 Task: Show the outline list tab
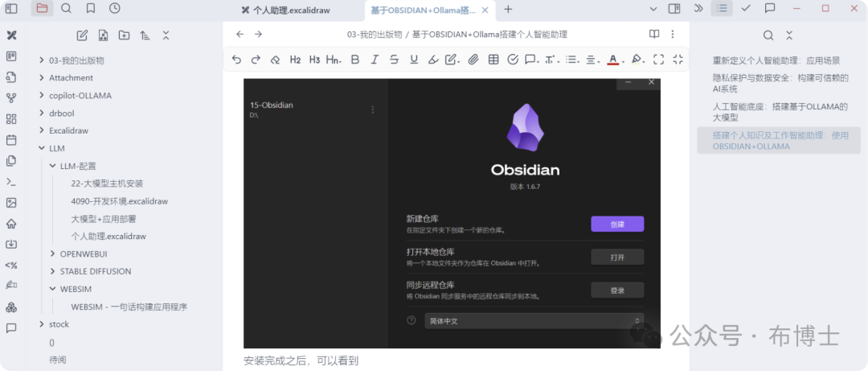(722, 8)
